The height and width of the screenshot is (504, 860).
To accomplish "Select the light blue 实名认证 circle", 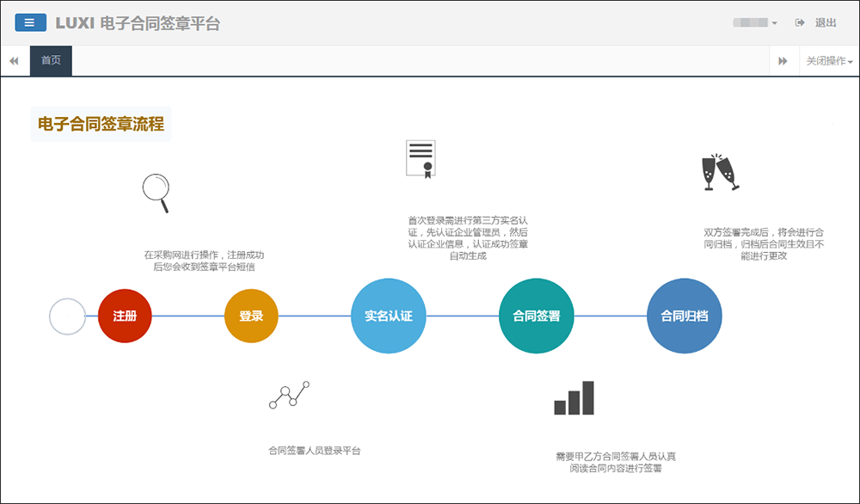I will coord(389,316).
